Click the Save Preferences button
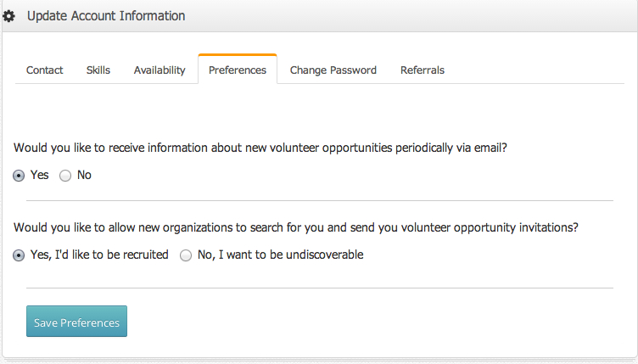Viewport: 638px width, 364px height. [x=76, y=322]
